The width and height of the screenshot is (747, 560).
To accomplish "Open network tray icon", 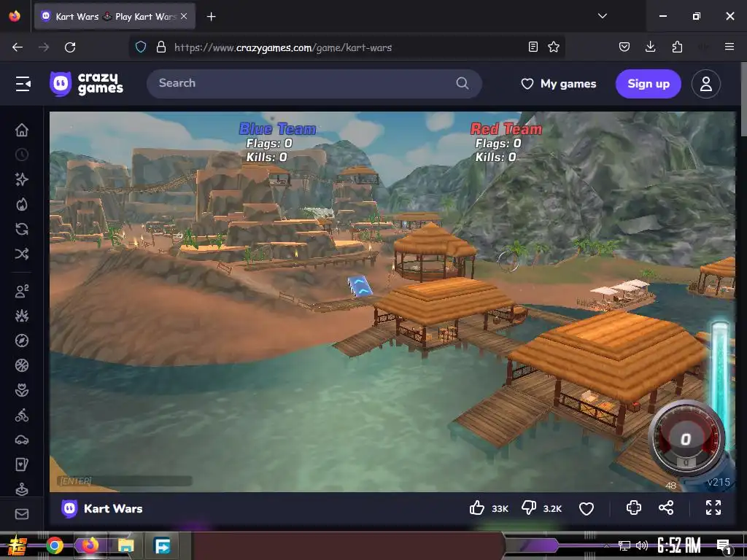I will coord(624,545).
